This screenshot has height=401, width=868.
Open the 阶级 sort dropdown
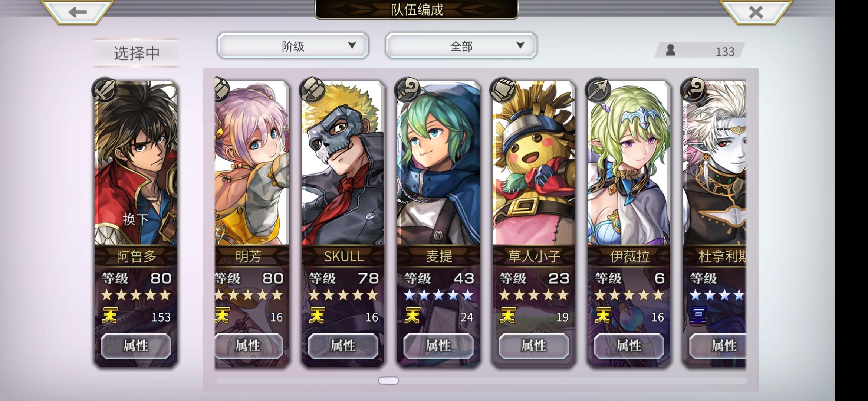(x=293, y=46)
